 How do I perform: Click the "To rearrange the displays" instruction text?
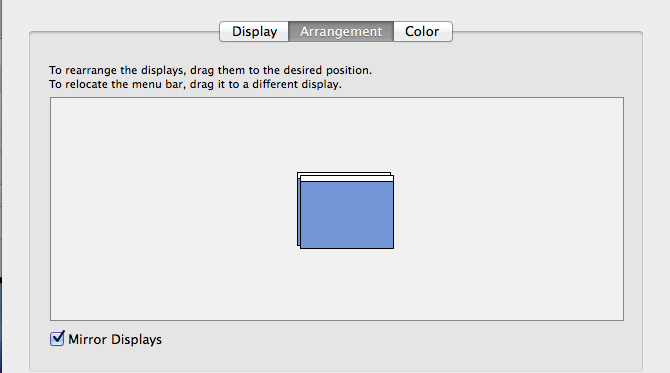210,70
